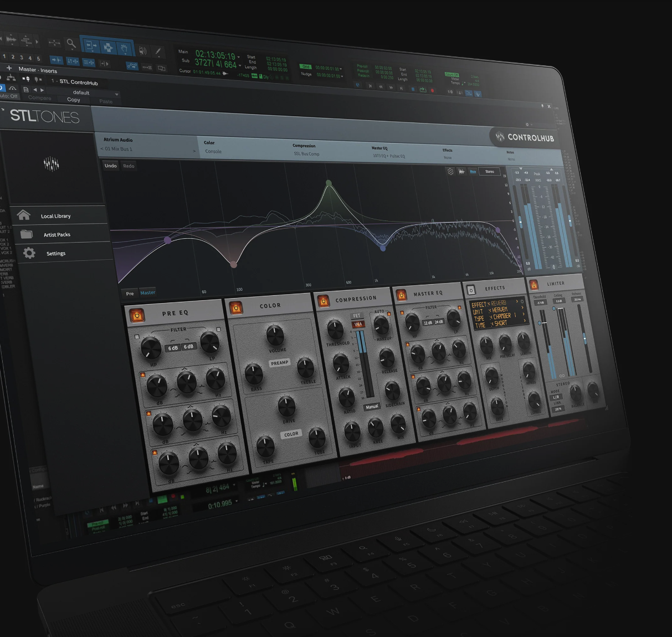The width and height of the screenshot is (672, 637).
Task: Click the left arrow of the 01 Mix Bus 1 preset
Action: pos(102,148)
